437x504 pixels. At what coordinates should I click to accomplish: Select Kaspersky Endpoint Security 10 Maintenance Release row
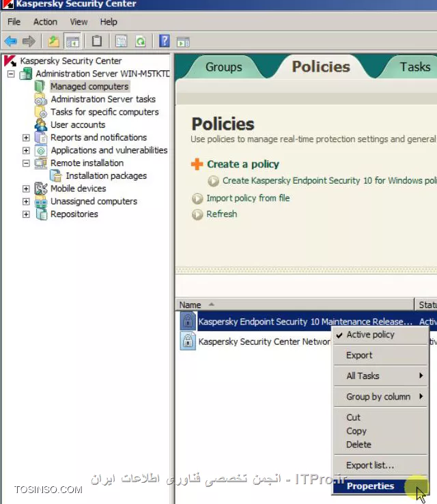tap(305, 322)
